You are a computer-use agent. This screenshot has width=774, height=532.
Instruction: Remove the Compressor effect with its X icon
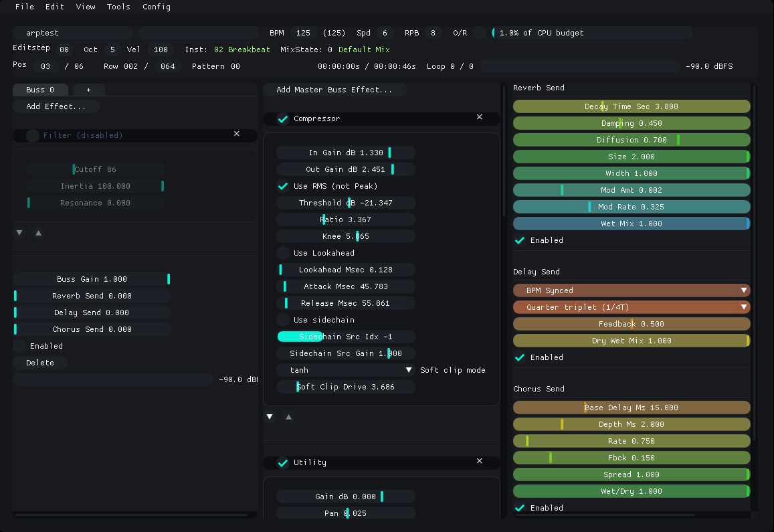point(480,116)
